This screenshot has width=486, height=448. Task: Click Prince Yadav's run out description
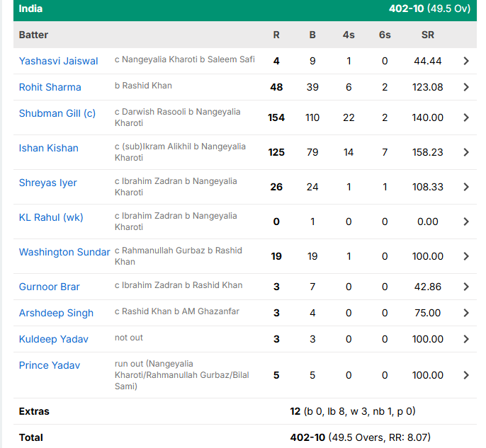181,375
